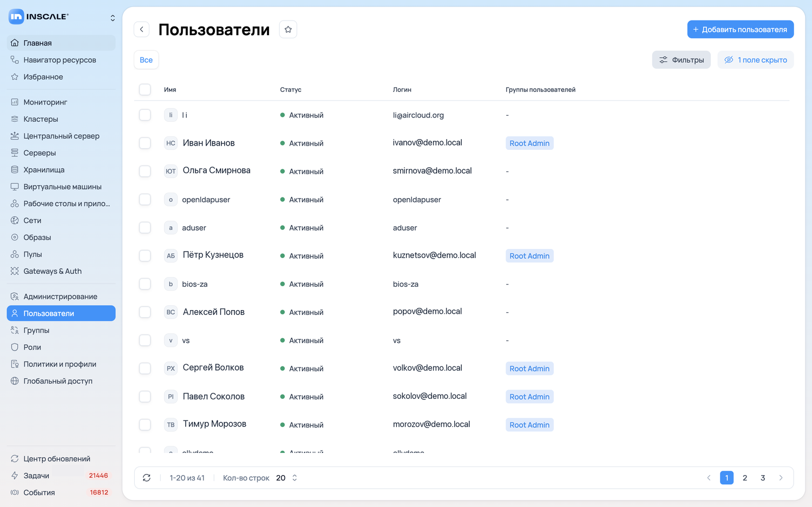The image size is (812, 507).
Task: Sort by the Имя column header
Action: point(170,90)
